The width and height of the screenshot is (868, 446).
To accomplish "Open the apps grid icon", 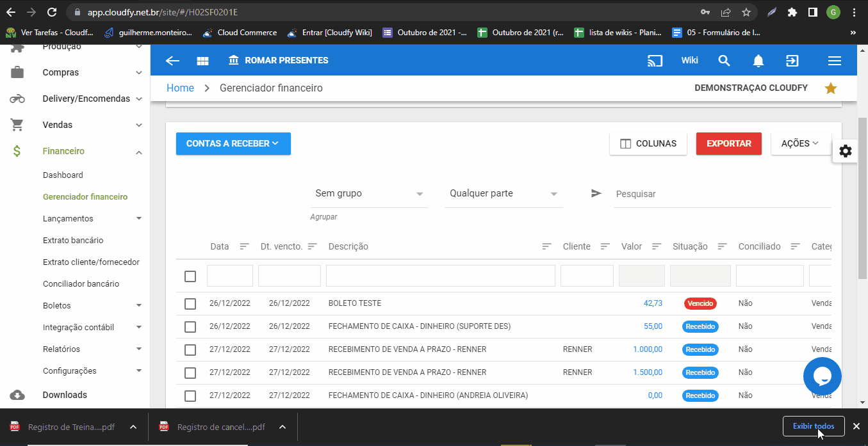I will (x=202, y=61).
